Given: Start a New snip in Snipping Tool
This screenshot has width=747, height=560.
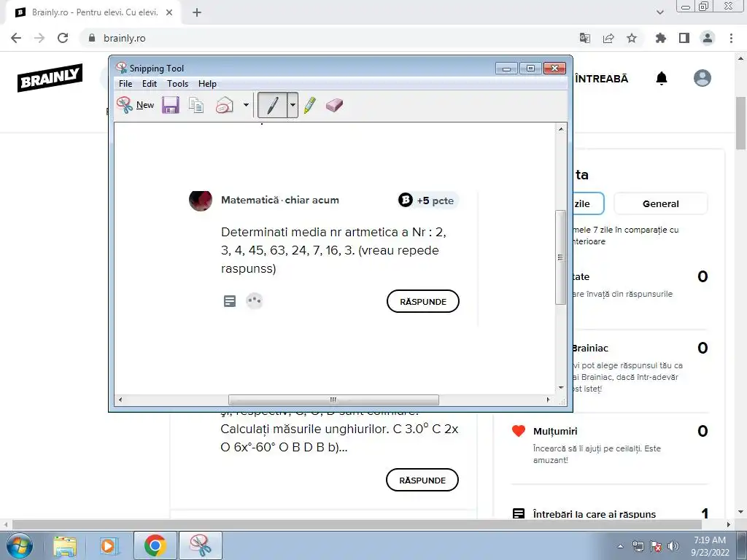Looking at the screenshot, I should pyautogui.click(x=135, y=105).
